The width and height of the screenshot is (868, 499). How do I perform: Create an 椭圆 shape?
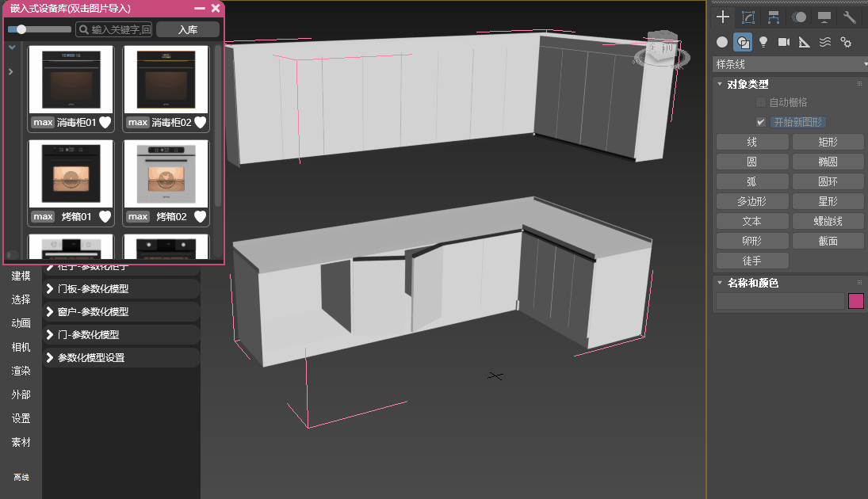tap(828, 162)
